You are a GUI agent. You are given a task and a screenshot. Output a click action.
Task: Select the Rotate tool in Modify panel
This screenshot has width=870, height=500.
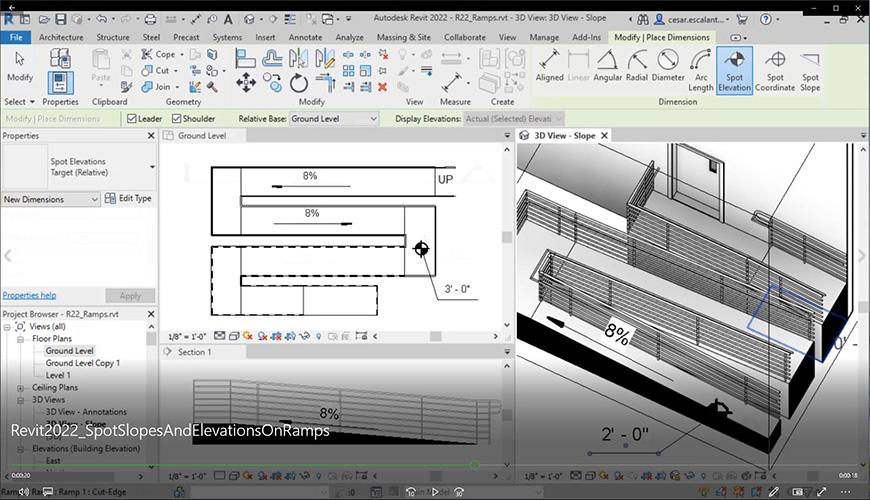click(x=299, y=83)
